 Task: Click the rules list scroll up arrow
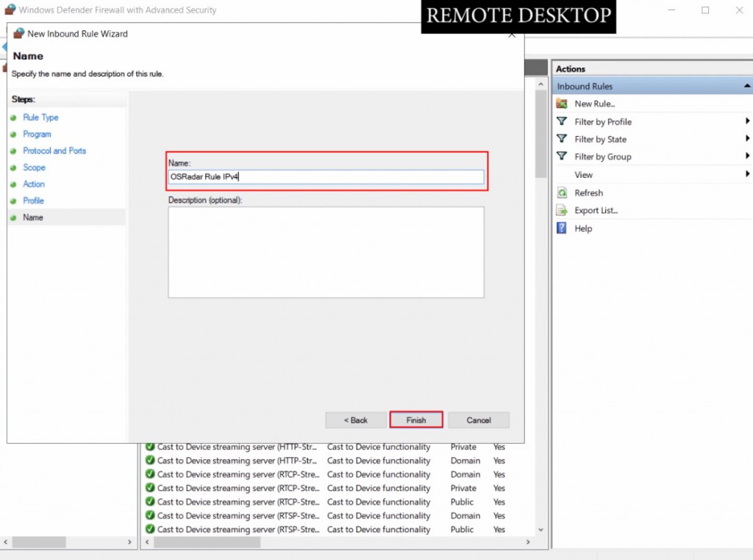pos(540,85)
